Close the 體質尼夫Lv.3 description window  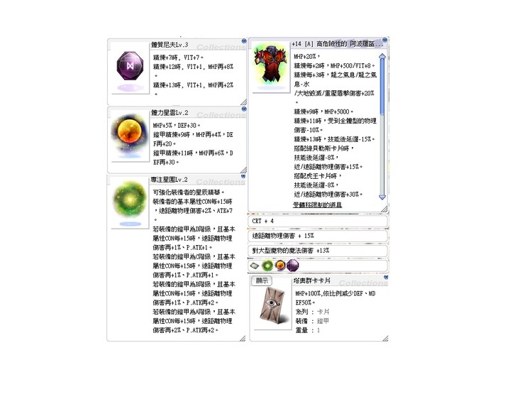(244, 41)
